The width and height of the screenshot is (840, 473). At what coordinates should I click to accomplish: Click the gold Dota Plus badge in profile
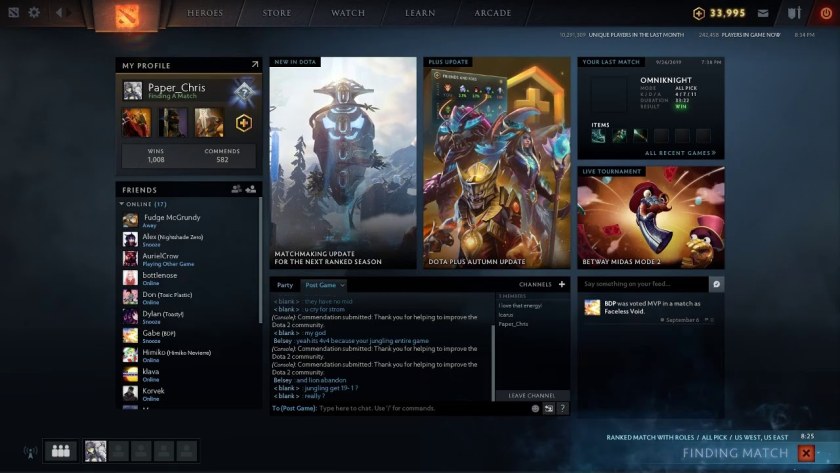click(x=243, y=123)
